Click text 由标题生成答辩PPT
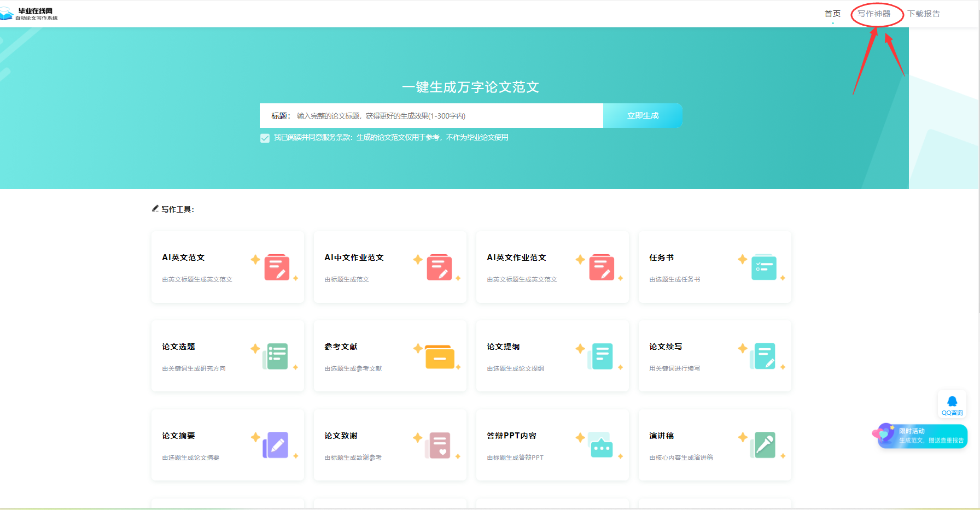This screenshot has height=510, width=980. pos(515,458)
